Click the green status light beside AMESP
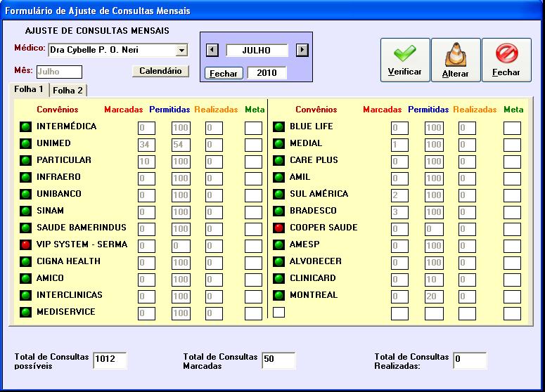Image resolution: width=545 pixels, height=392 pixels. pos(278,244)
